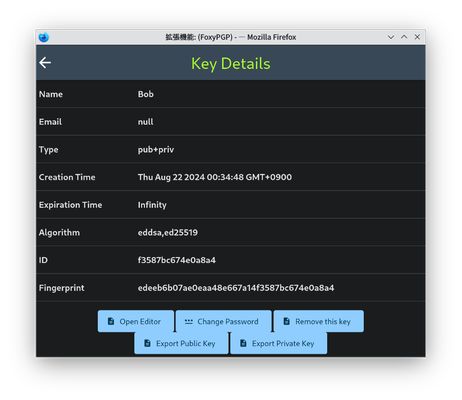Viewport: 462px width, 400px height.
Task: Select the fingerprint value starting edeeb6b0
Action: click(236, 288)
